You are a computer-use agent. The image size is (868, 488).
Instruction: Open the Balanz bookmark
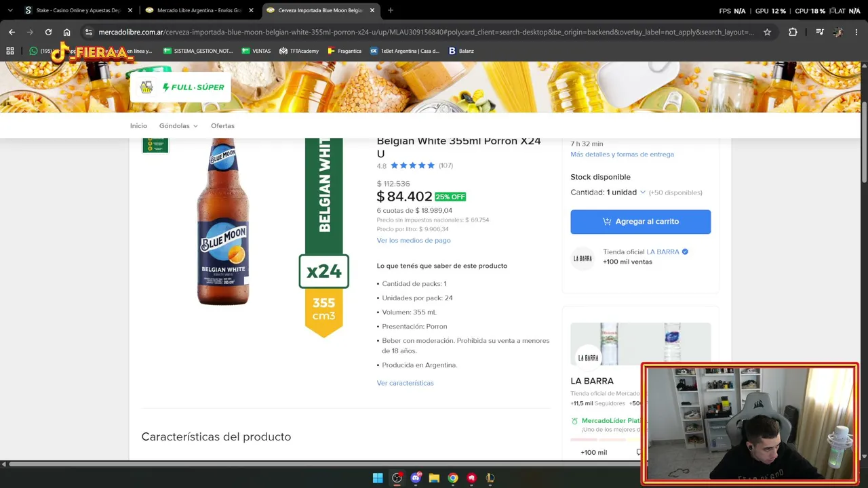pos(461,51)
